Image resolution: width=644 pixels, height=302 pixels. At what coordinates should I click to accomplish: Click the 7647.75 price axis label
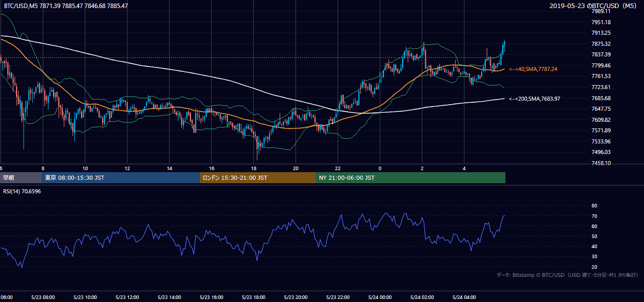(x=601, y=109)
